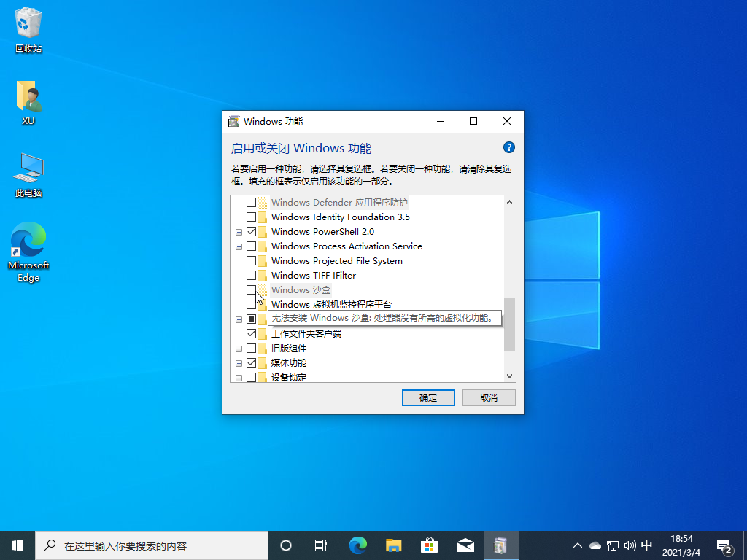The width and height of the screenshot is (747, 560).
Task: Click the scrollbar down arrow in feature list
Action: 509,376
